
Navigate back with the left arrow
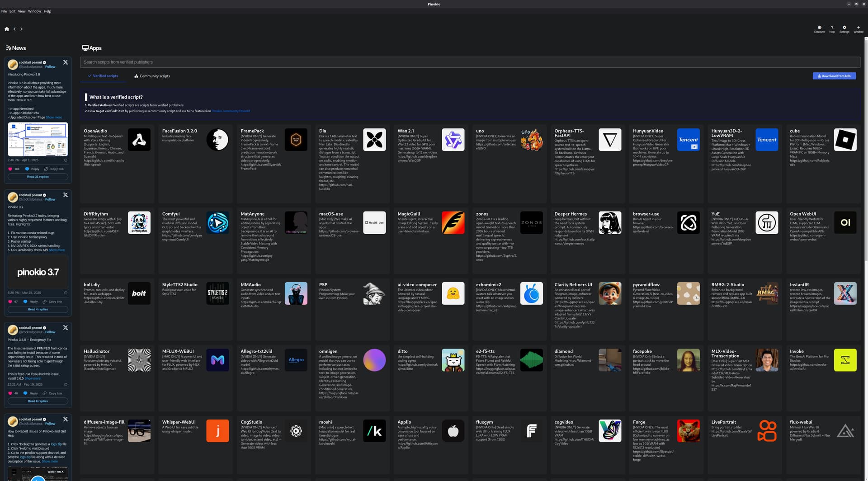(14, 29)
